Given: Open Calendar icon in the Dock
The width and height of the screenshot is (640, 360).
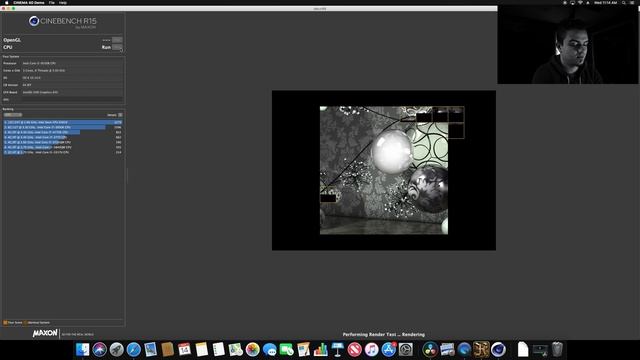Looking at the screenshot, I should 184,350.
